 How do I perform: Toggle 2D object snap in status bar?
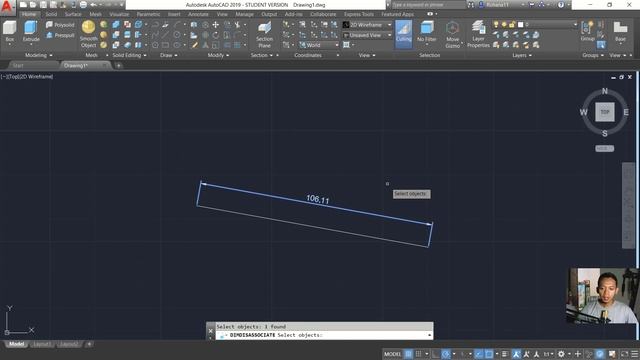click(489, 354)
